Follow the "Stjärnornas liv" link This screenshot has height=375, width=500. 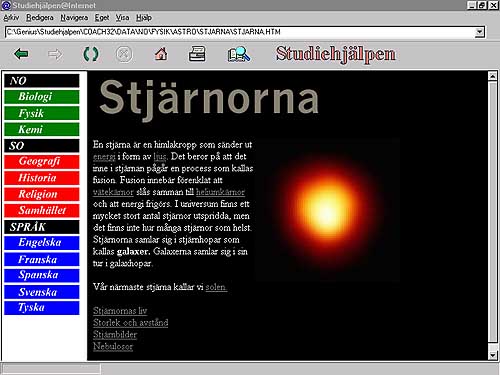point(120,311)
